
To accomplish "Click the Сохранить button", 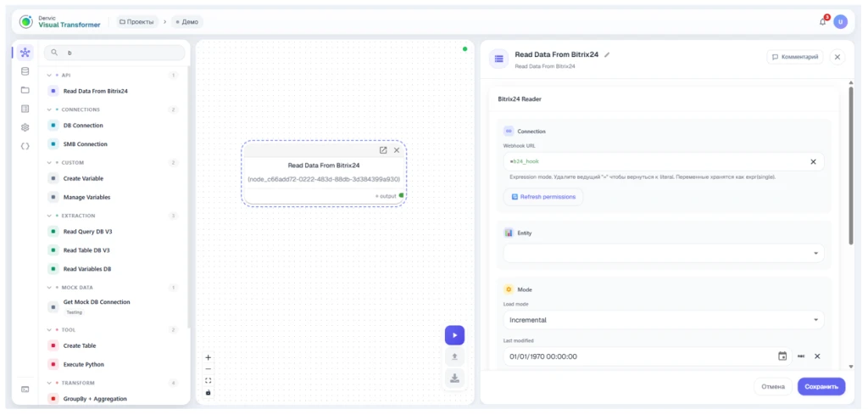I will pos(821,387).
